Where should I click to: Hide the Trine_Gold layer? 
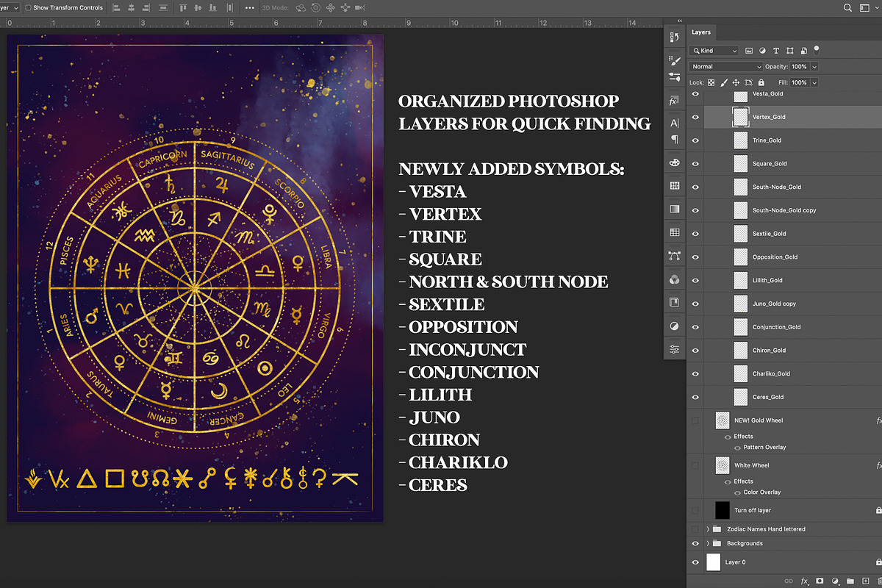click(695, 140)
